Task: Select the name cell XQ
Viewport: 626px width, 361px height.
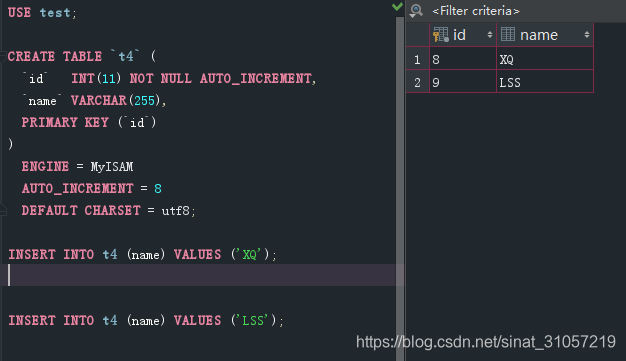Action: pos(545,60)
